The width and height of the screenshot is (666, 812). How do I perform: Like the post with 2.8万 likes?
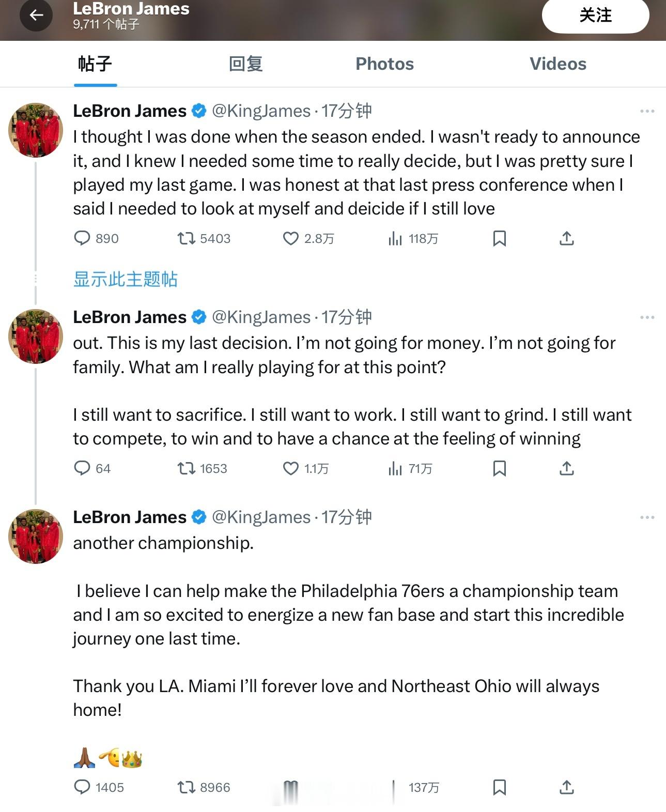pos(308,238)
